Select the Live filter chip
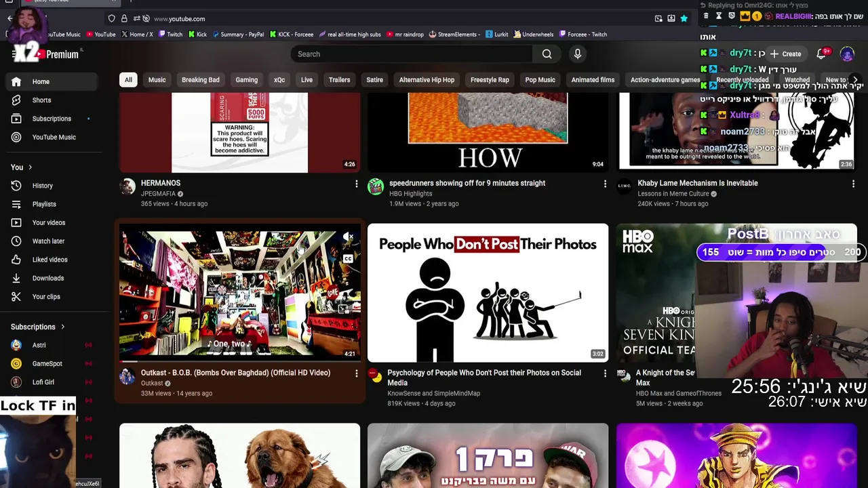Screen dimensions: 868x488 point(307,80)
